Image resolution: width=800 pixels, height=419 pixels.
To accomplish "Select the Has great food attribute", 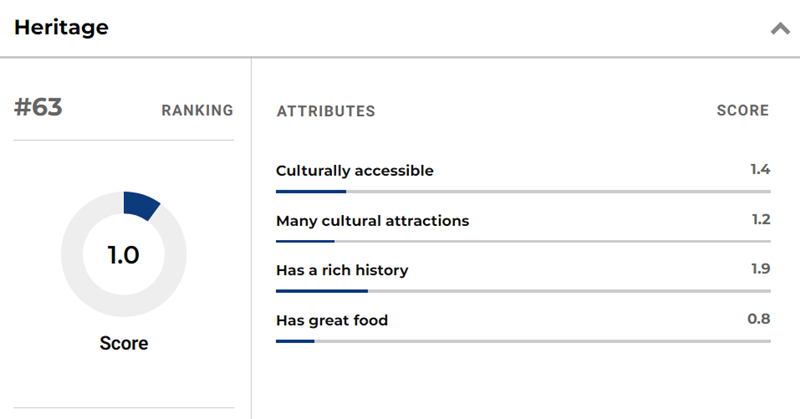I will (332, 321).
